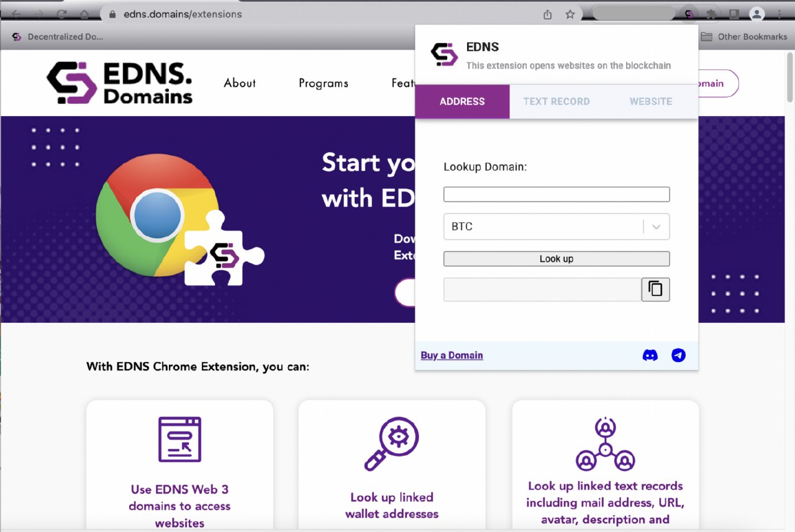The width and height of the screenshot is (795, 532).
Task: Copy the lookup result with copy icon
Action: pos(655,289)
